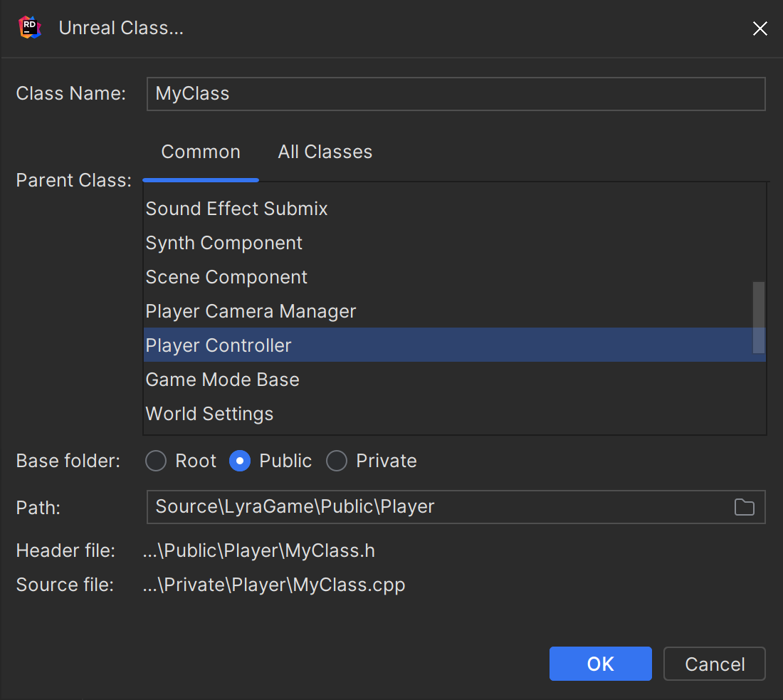Pick Synth Component from the list
Image resolution: width=783 pixels, height=700 pixels.
pos(224,243)
